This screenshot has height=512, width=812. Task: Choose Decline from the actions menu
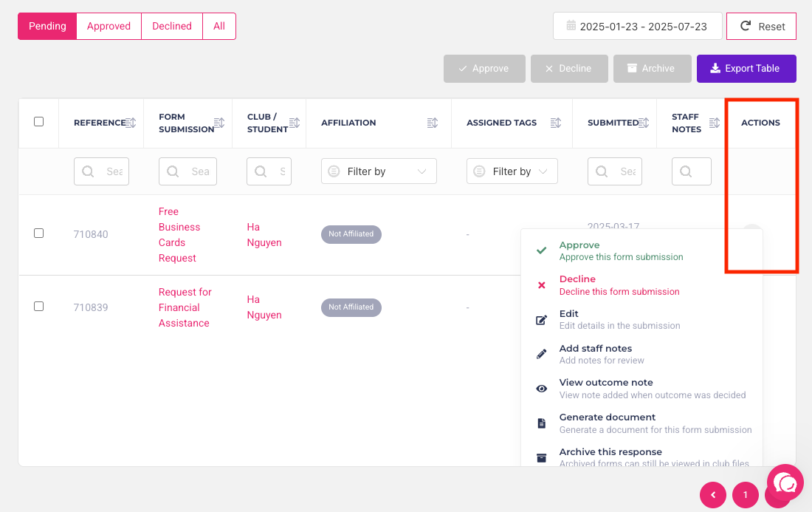click(x=641, y=285)
